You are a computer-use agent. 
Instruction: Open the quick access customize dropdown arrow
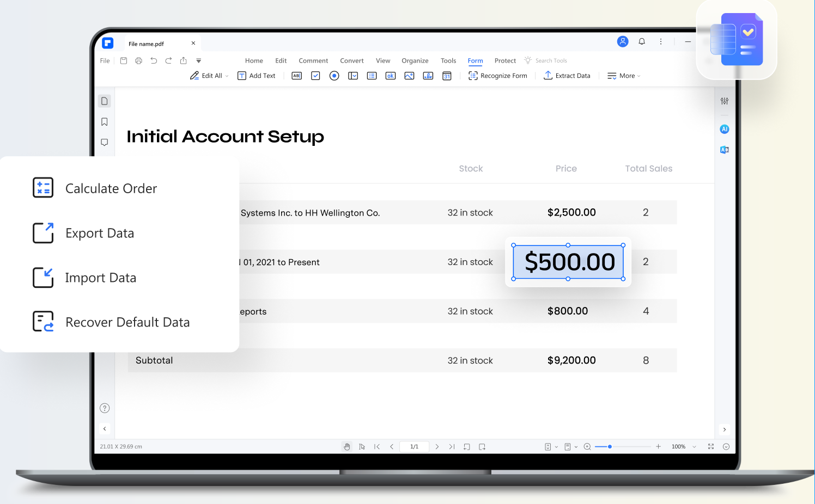tap(199, 61)
